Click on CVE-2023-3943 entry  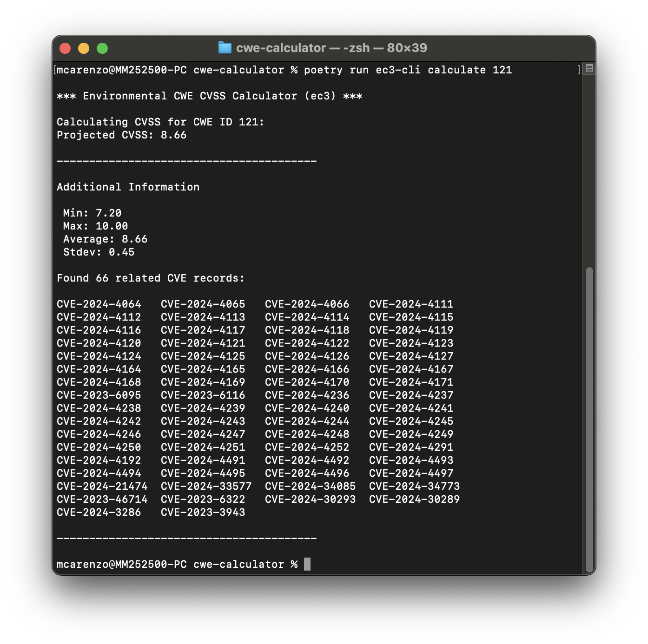(x=203, y=512)
